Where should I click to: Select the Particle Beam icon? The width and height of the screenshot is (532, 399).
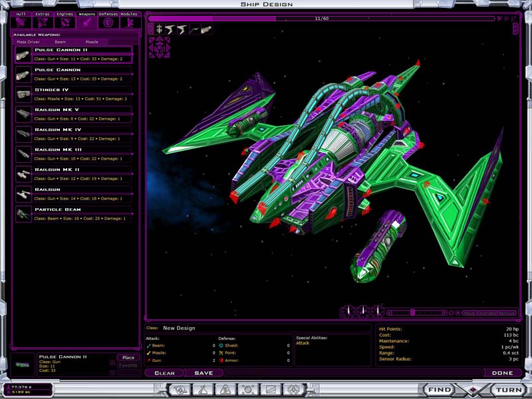23,214
